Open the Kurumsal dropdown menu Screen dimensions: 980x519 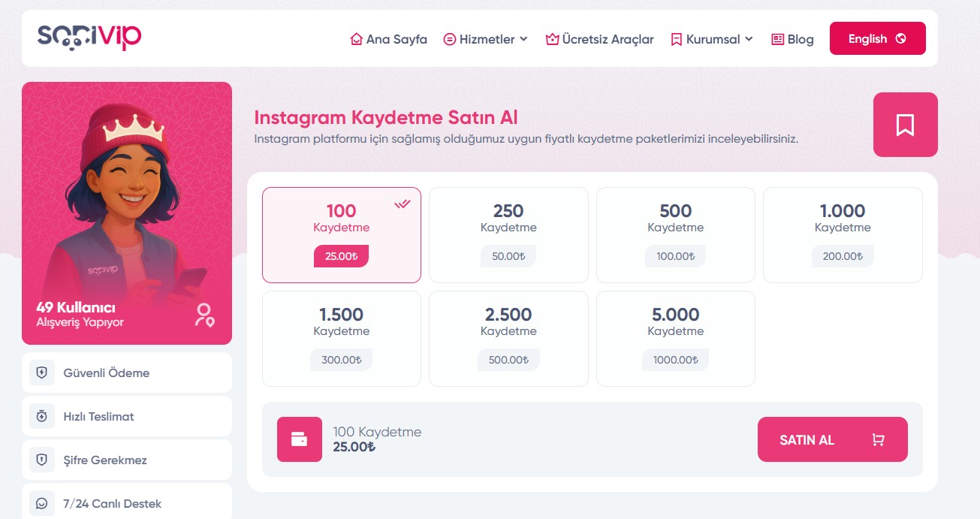pos(712,39)
